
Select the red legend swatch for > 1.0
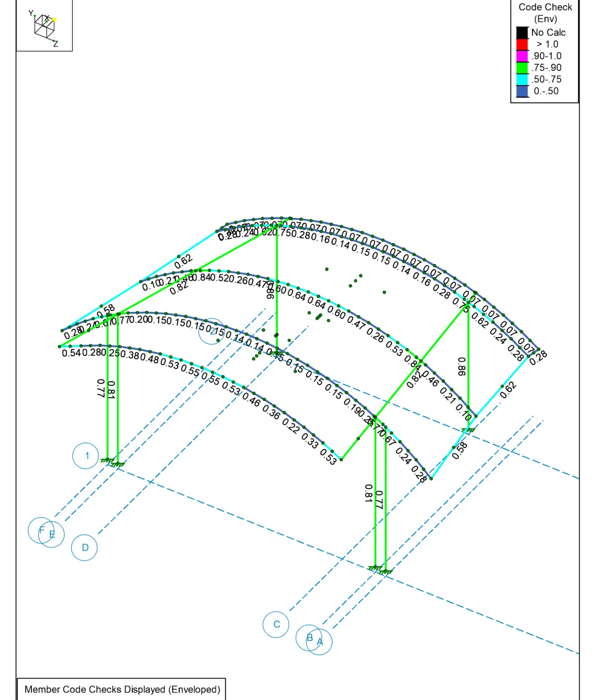522,44
